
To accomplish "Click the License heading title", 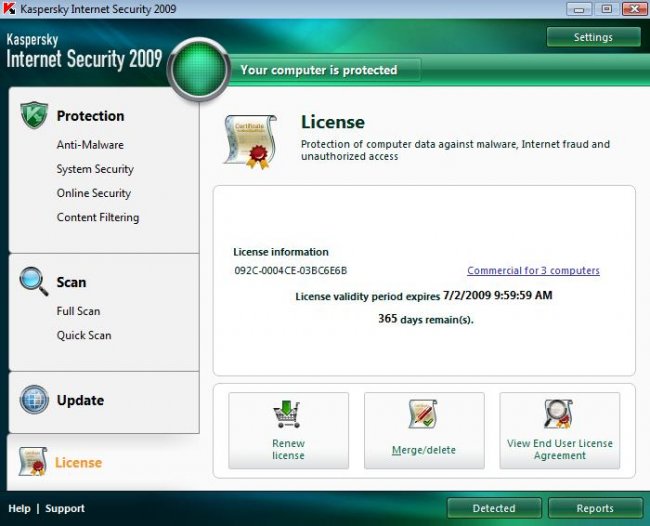I will [x=333, y=122].
